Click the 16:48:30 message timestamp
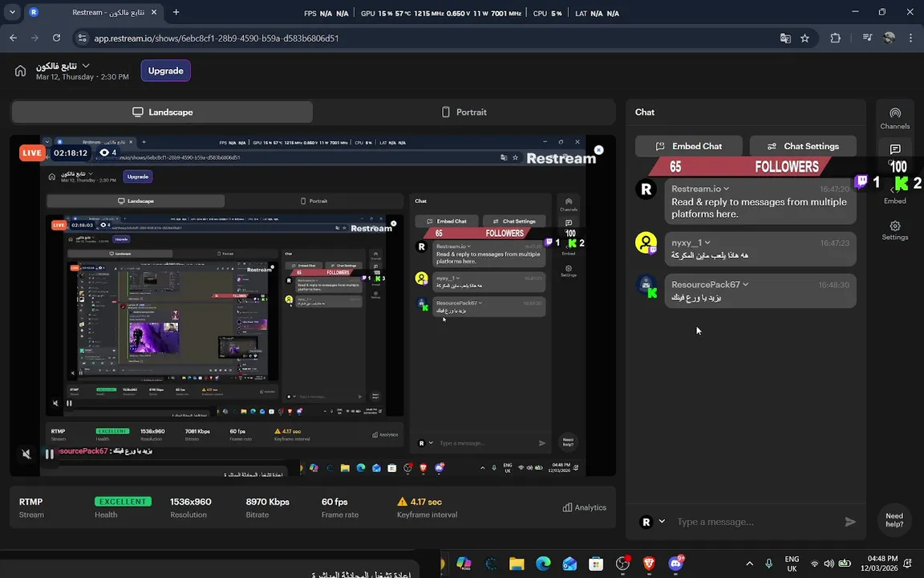924x578 pixels. [833, 285]
